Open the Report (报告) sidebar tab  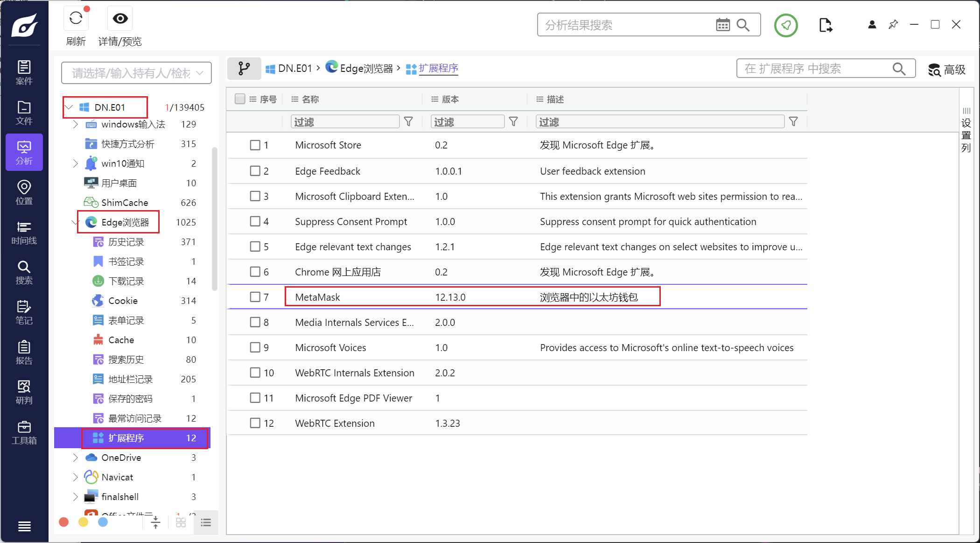point(24,353)
